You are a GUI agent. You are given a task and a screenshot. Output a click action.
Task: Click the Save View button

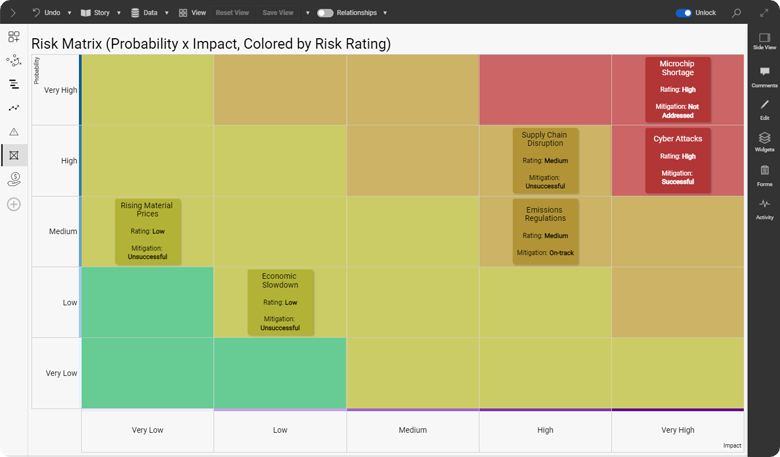pyautogui.click(x=278, y=13)
